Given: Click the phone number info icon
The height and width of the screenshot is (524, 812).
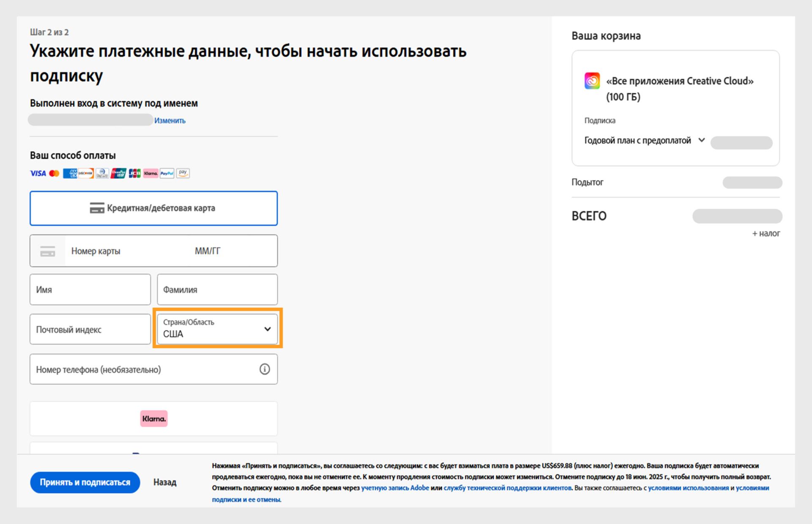Looking at the screenshot, I should click(265, 369).
